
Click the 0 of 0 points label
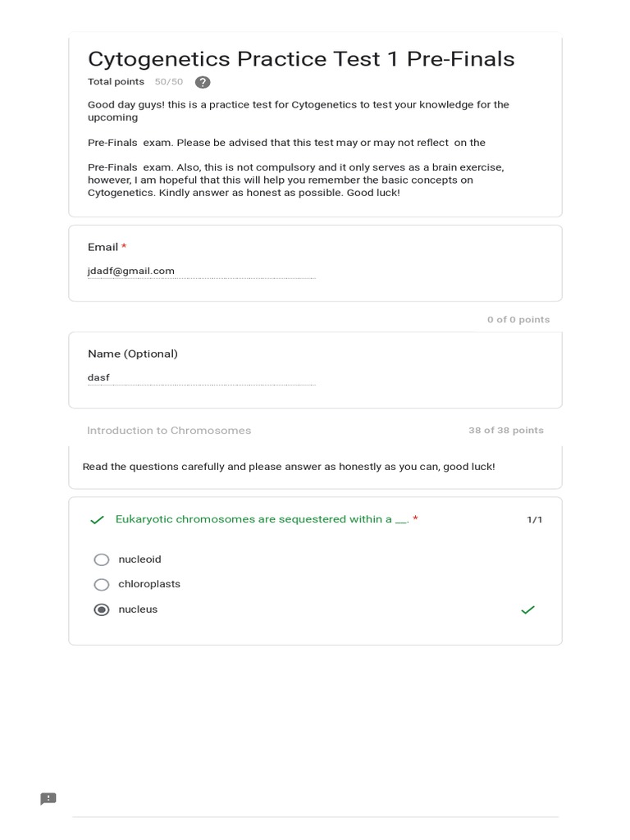(518, 320)
